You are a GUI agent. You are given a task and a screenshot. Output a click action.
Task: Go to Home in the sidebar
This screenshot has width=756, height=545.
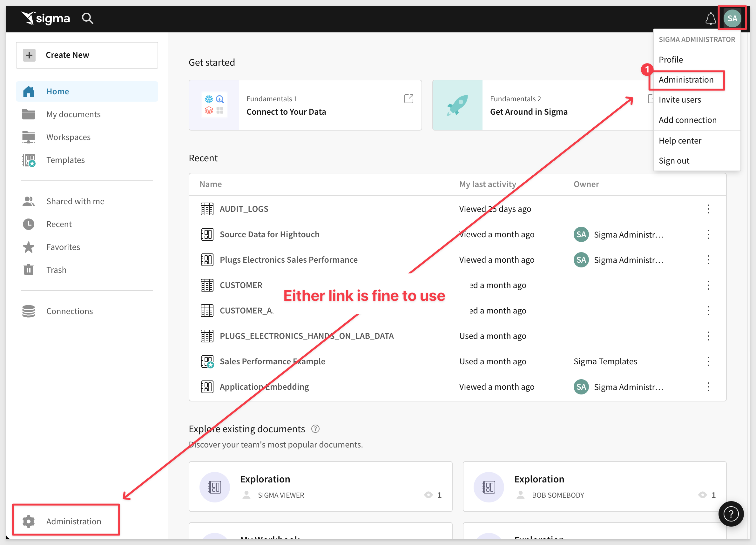coord(87,91)
